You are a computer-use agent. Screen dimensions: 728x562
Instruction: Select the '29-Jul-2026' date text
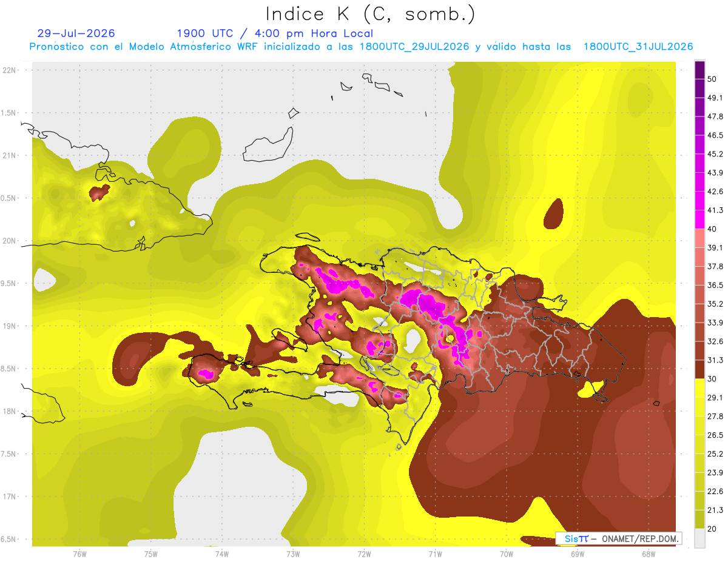76,33
